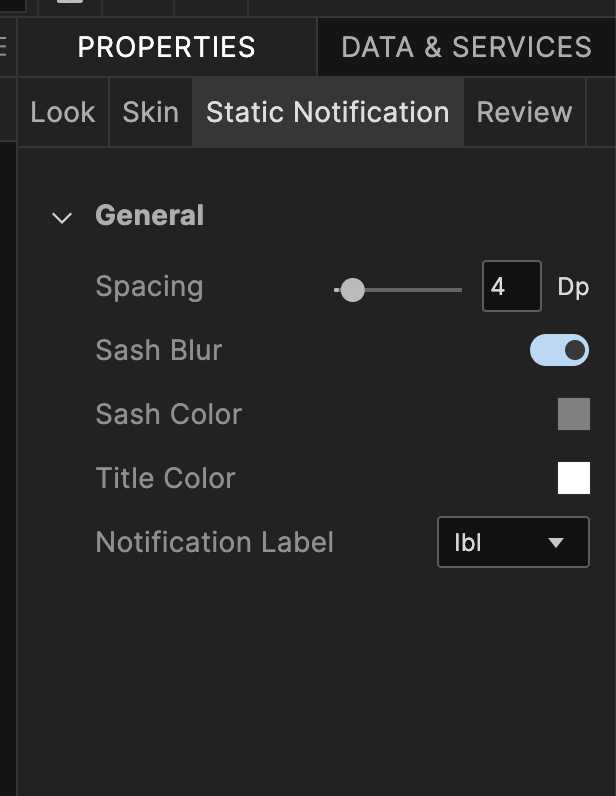Screen dimensions: 616x796
Task: Click the Notification Label property text
Action: pos(214,543)
